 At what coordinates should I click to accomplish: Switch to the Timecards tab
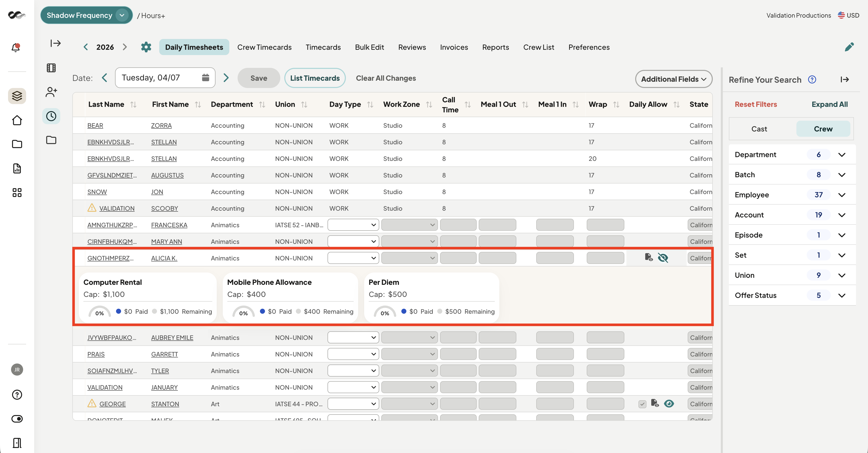pos(323,47)
